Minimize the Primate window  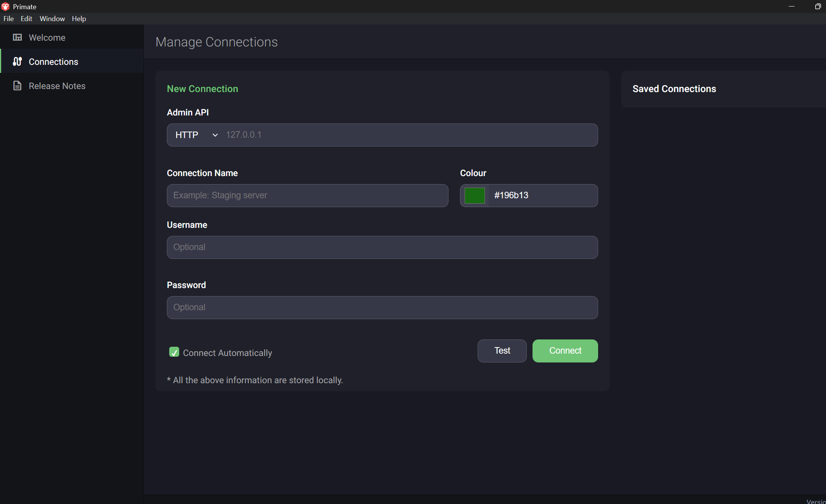791,7
